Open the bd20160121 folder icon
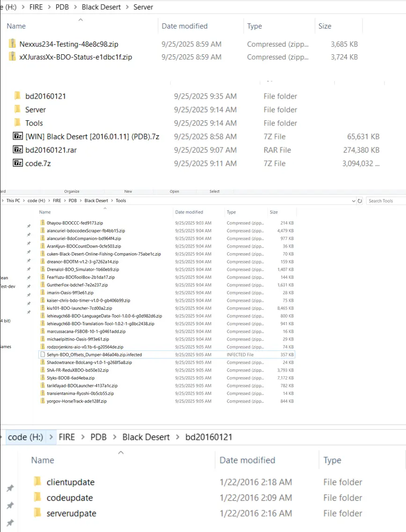 [x=18, y=95]
